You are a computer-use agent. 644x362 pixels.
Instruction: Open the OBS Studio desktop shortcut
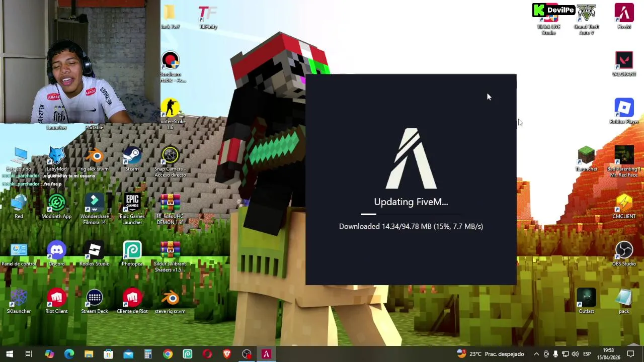tap(624, 254)
